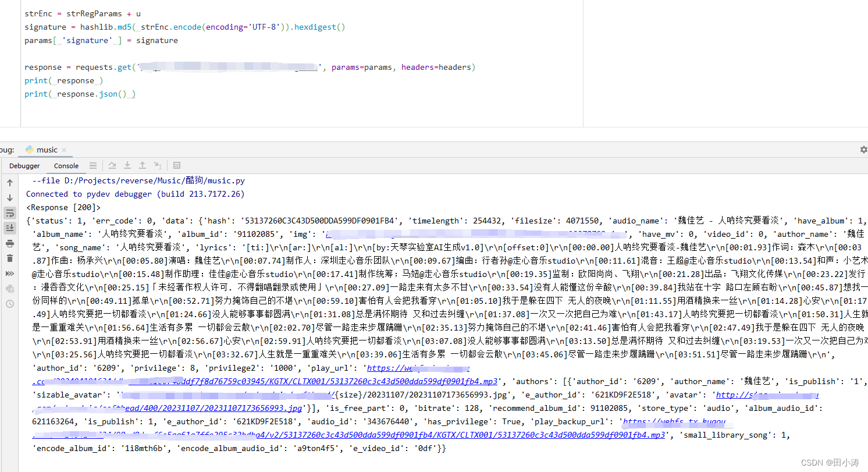Click the '--file D:/Projects/reverse/Music' path line

pyautogui.click(x=138, y=180)
